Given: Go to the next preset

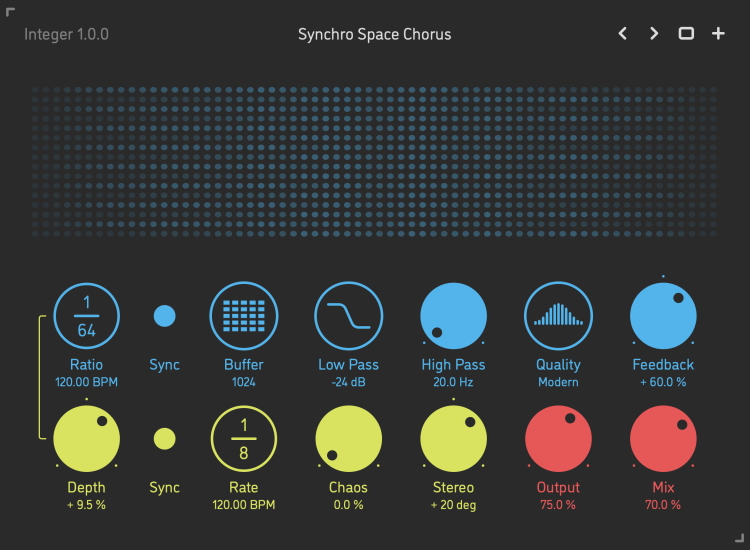Looking at the screenshot, I should [x=654, y=34].
